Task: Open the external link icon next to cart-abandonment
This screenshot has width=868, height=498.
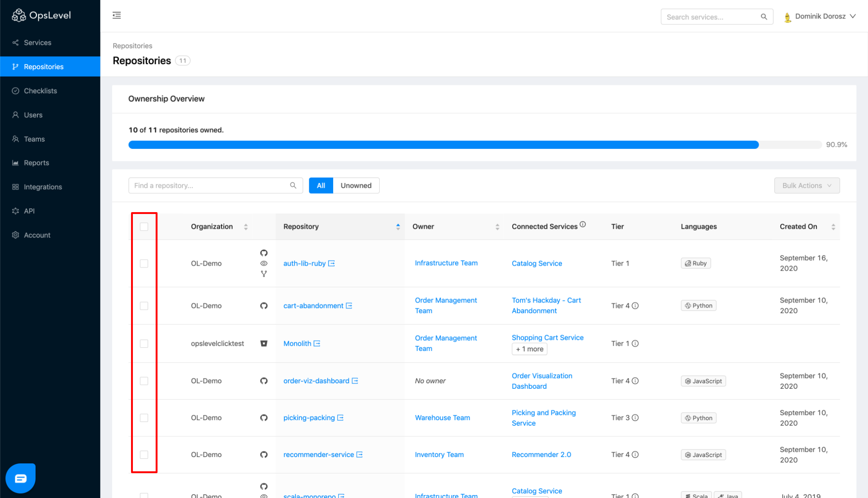Action: click(349, 306)
